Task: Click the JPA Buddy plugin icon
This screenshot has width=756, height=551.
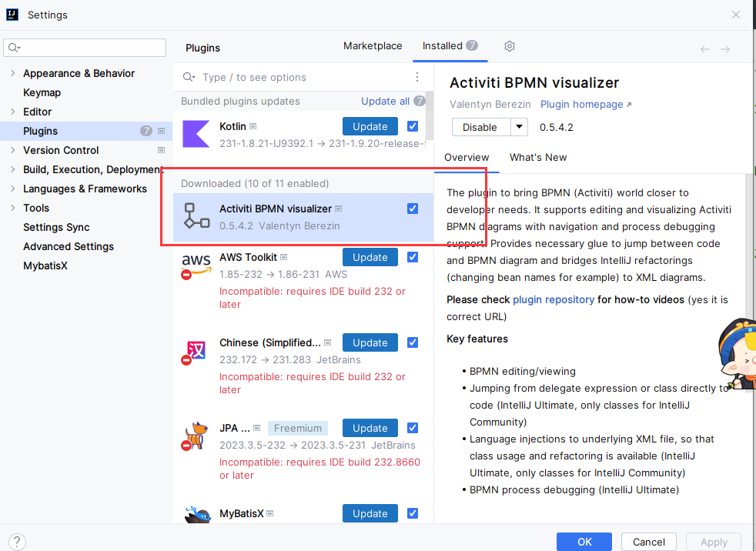Action: pos(196,436)
